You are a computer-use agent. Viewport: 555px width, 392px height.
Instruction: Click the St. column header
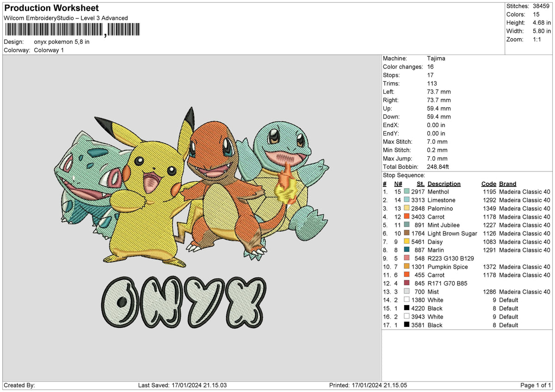pos(420,184)
